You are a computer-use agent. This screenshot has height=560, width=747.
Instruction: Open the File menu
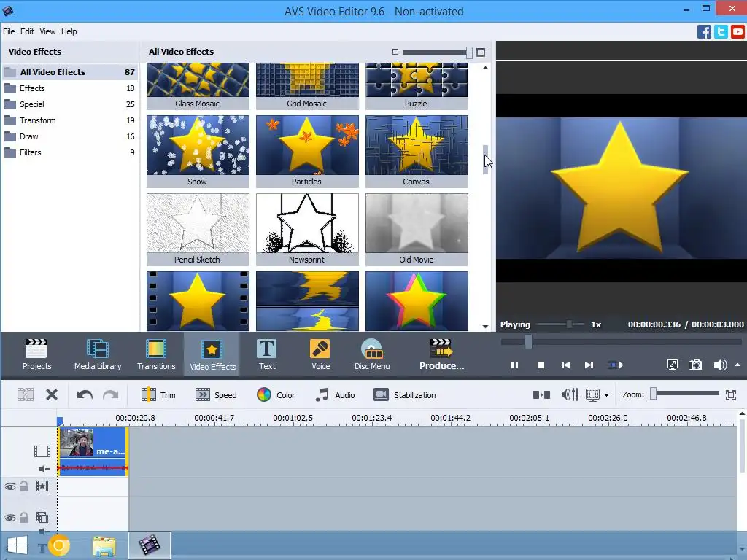point(9,31)
